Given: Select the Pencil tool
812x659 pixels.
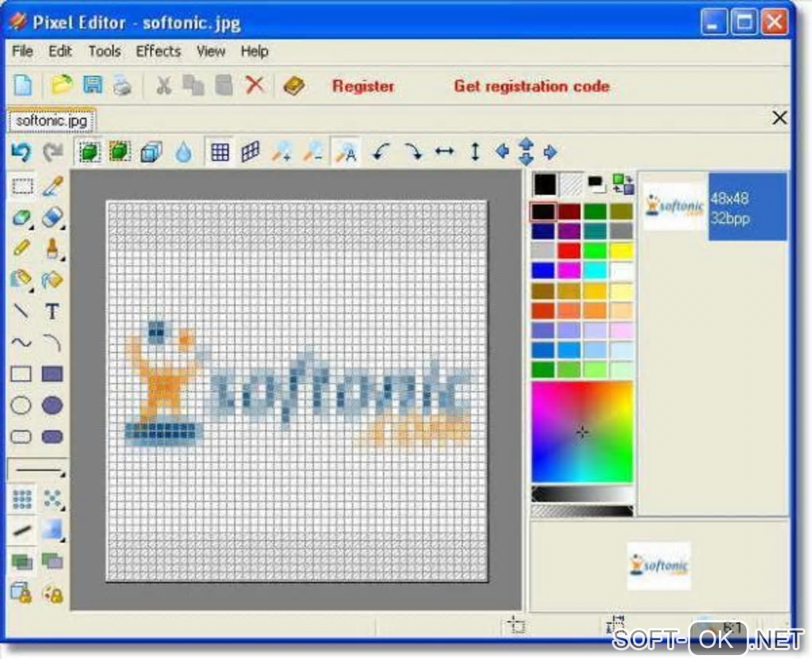Looking at the screenshot, I should point(21,248).
